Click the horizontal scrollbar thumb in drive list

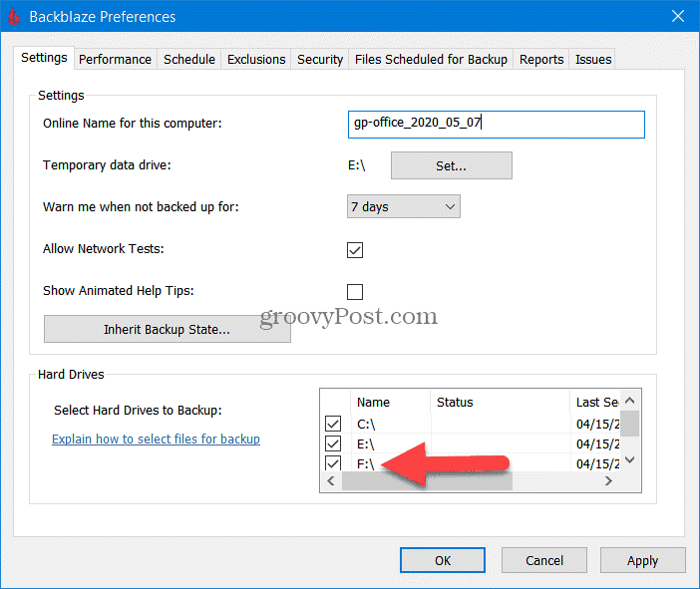point(427,481)
